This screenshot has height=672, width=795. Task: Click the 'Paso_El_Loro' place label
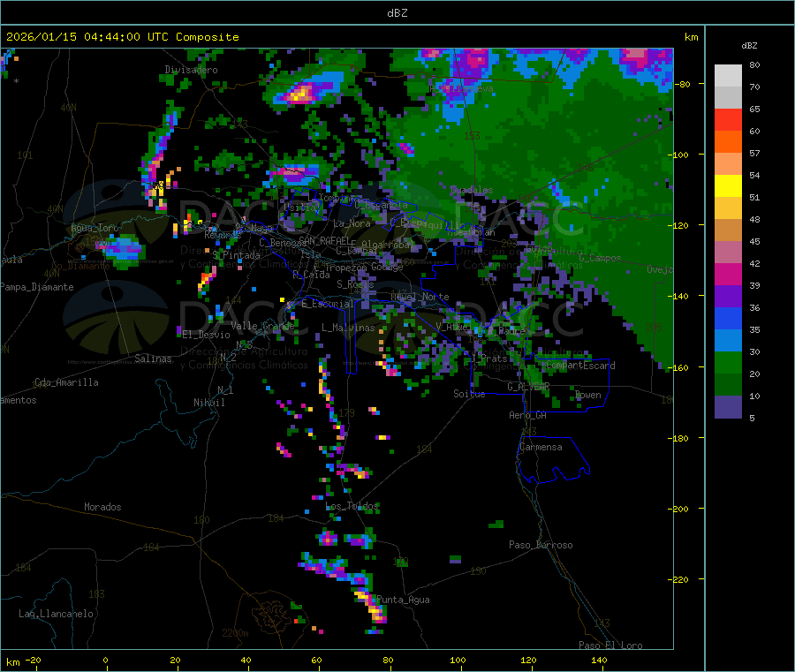[x=610, y=646]
